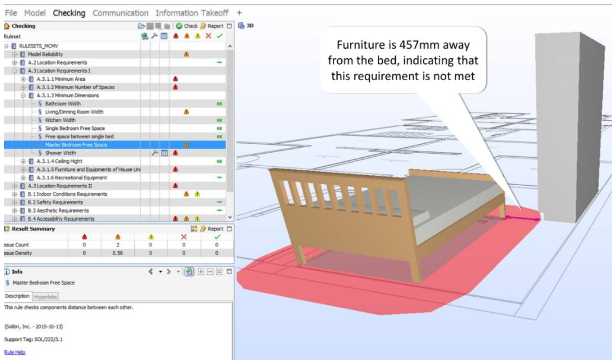Click the expand-all plus icon in Info toolbar
The image size is (616, 364).
201,272
